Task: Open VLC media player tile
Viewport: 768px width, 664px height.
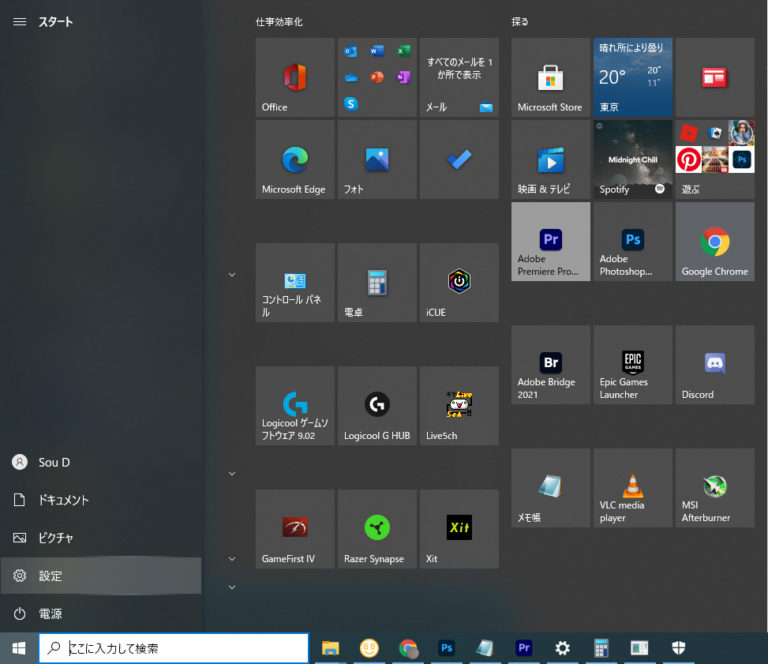Action: tap(632, 487)
